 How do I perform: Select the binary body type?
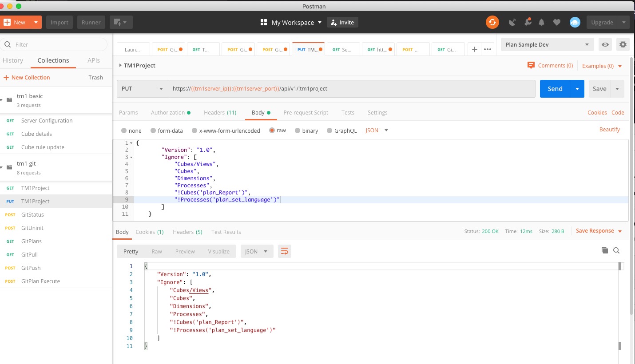point(298,131)
